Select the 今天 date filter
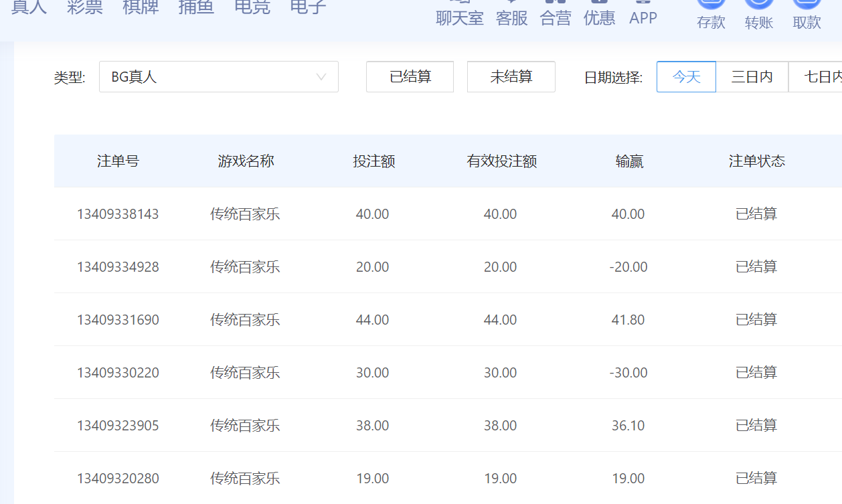The height and width of the screenshot is (504, 842). (x=686, y=77)
